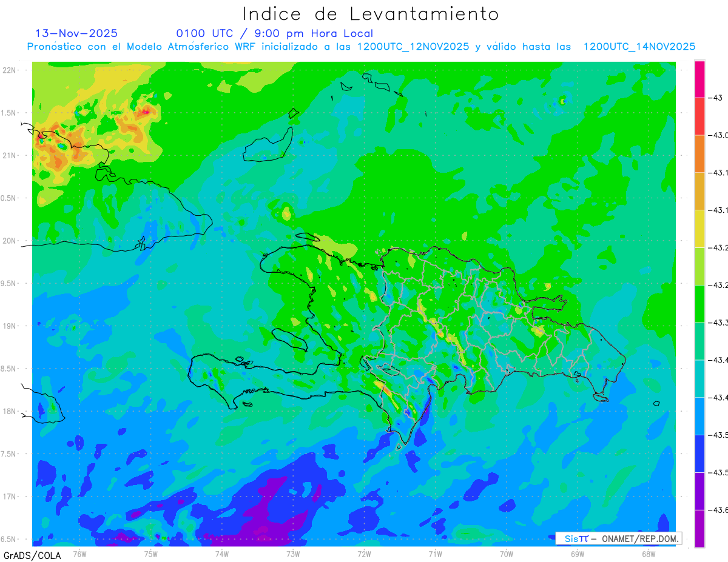Pick the turquoise swatch in the color bar

pyautogui.click(x=699, y=379)
